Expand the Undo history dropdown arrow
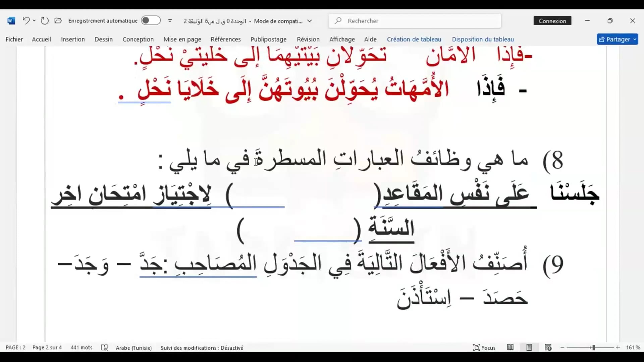 pyautogui.click(x=34, y=21)
